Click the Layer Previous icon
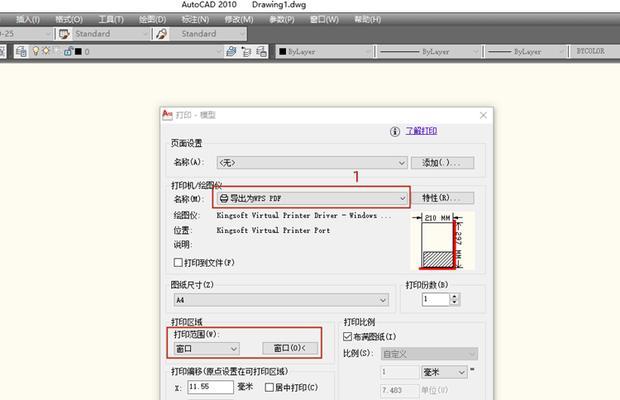The width and height of the screenshot is (620, 400). [x=246, y=51]
